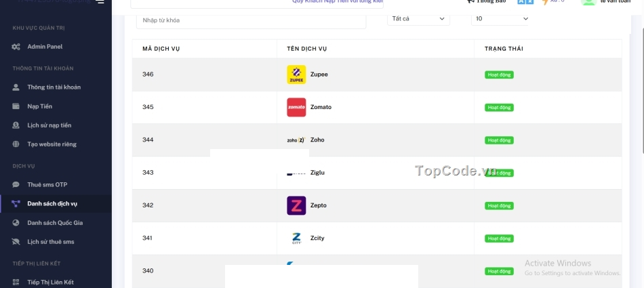Click the Zupee service logo

point(296,75)
